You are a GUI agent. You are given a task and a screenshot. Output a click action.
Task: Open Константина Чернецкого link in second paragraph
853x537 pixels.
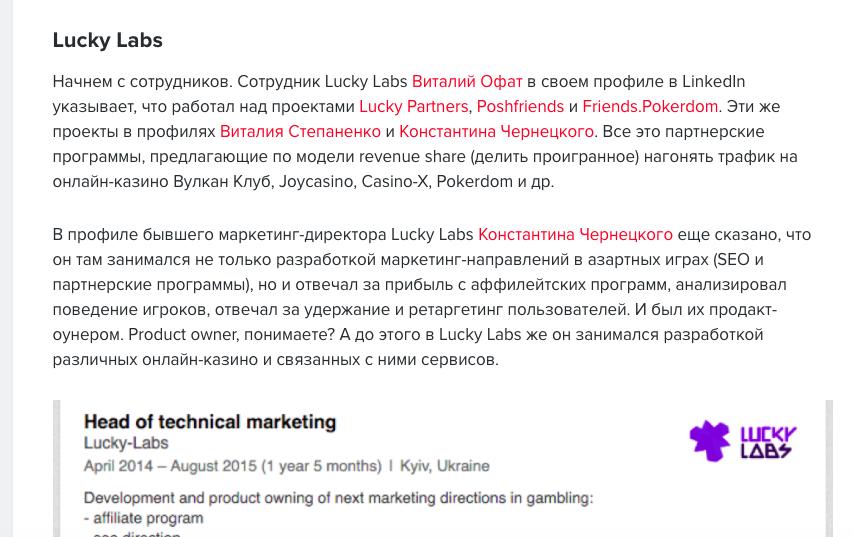[575, 234]
